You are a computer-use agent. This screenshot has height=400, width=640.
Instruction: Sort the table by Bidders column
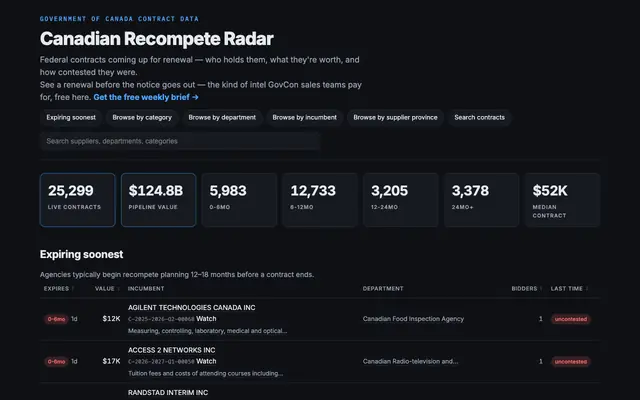[527, 289]
